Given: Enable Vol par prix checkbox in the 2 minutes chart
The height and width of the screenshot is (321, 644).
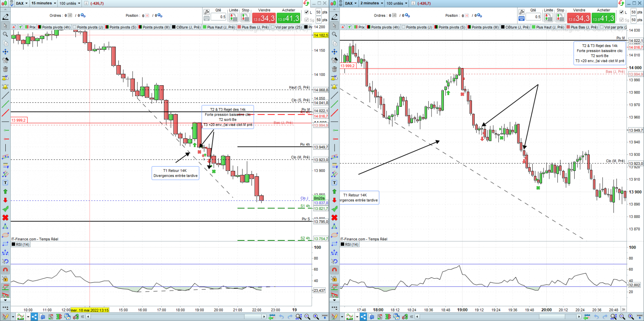Looking at the screenshot, I should tap(602, 27).
